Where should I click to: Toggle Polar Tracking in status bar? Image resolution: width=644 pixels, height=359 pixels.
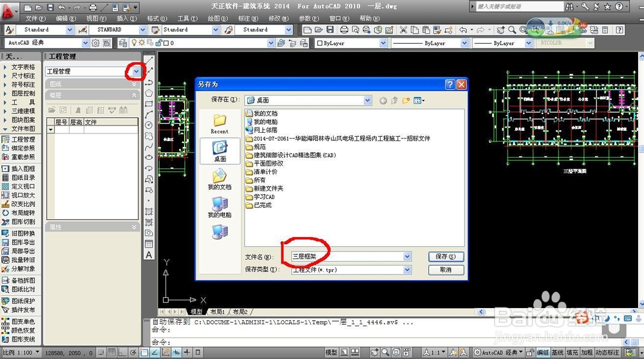coord(133,353)
